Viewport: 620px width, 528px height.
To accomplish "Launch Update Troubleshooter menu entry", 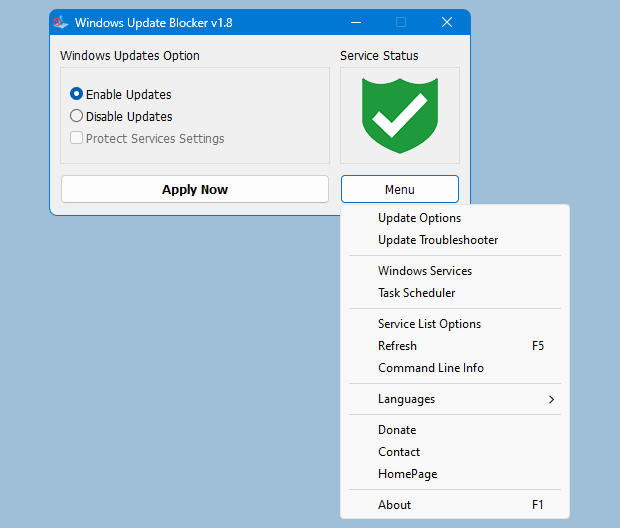I will click(x=437, y=240).
